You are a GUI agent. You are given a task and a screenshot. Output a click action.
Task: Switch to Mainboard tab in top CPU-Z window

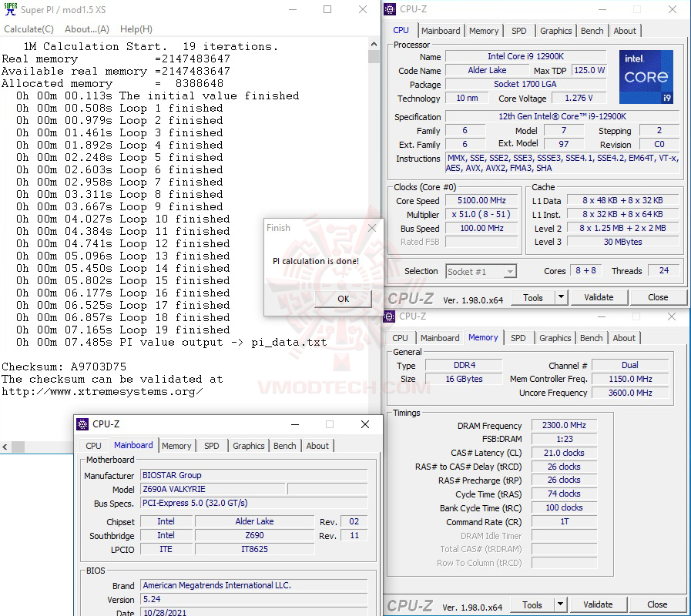coord(440,31)
